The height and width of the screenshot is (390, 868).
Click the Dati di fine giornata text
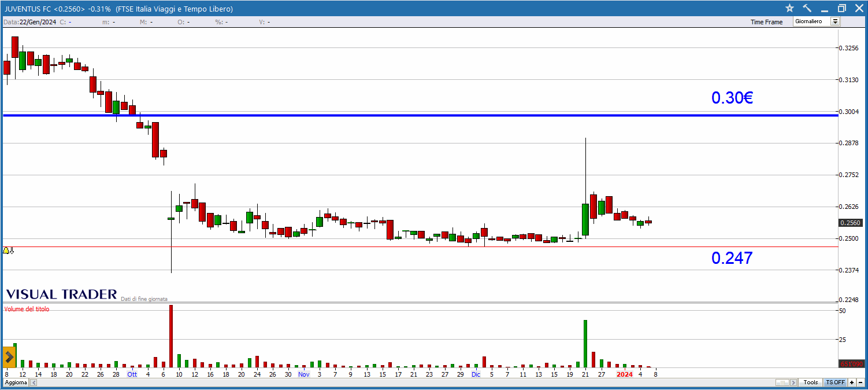pyautogui.click(x=144, y=299)
